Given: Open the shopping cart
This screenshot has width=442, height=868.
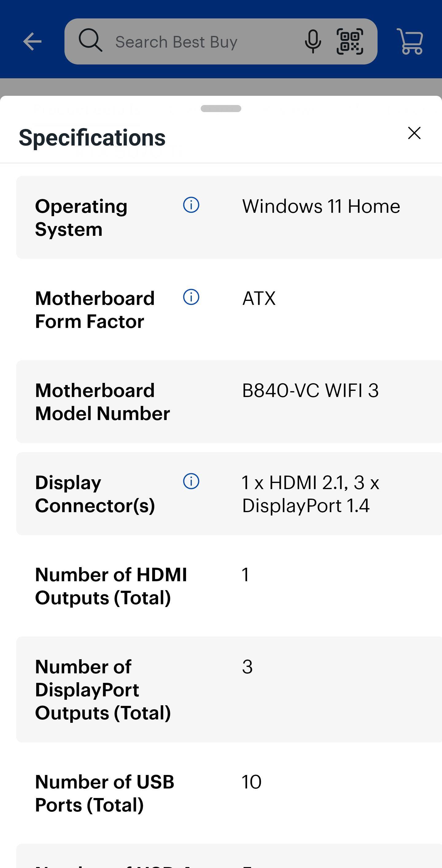Looking at the screenshot, I should click(410, 41).
